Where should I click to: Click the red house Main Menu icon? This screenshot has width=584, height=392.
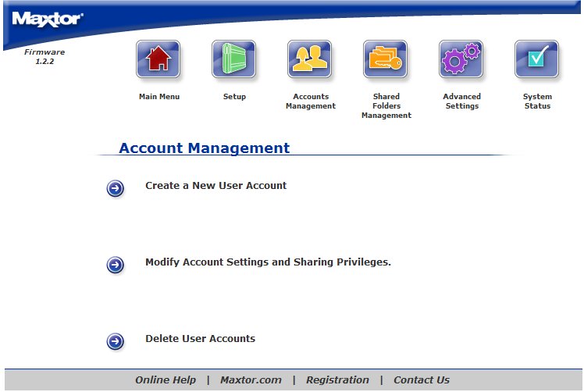(158, 60)
